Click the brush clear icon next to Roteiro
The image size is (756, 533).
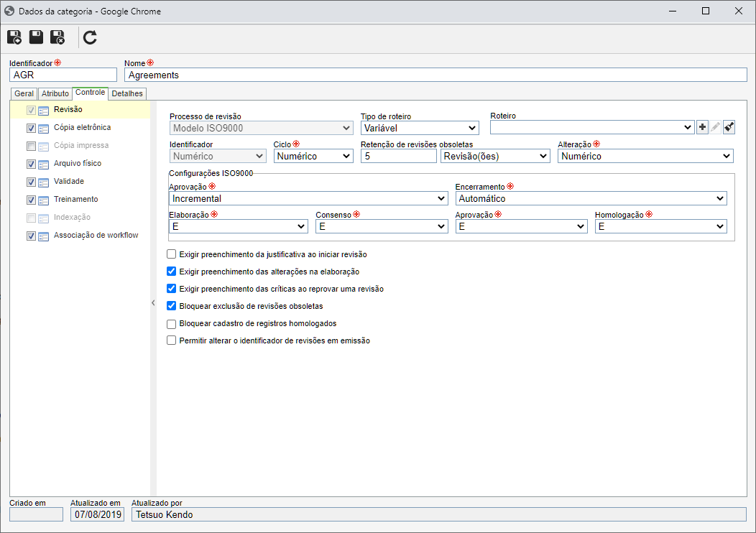tap(729, 127)
